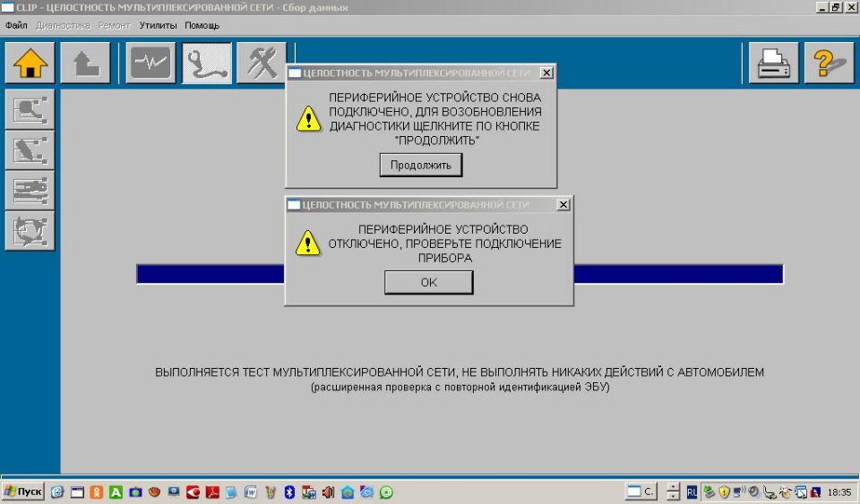Click the printer icon

tap(774, 64)
